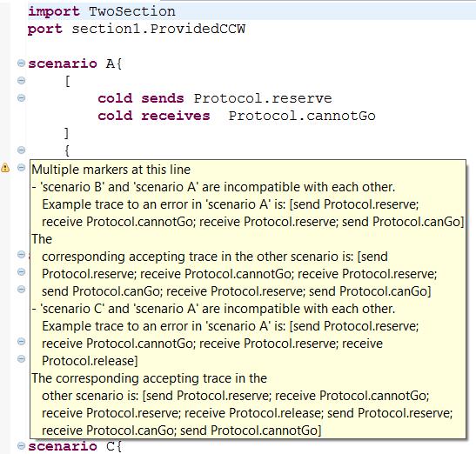Screen dimensions: 476x454
Task: Click the import keyword on the first line
Action: coord(54,11)
